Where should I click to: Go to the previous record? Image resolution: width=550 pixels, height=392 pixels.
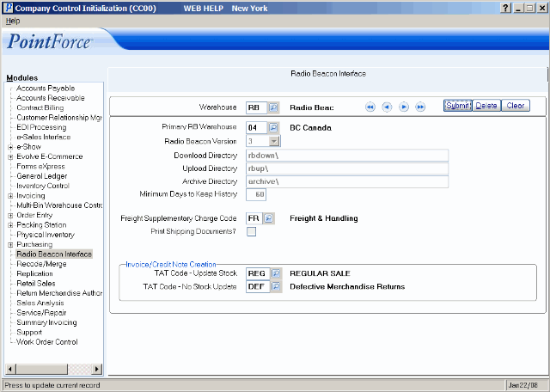click(x=387, y=107)
